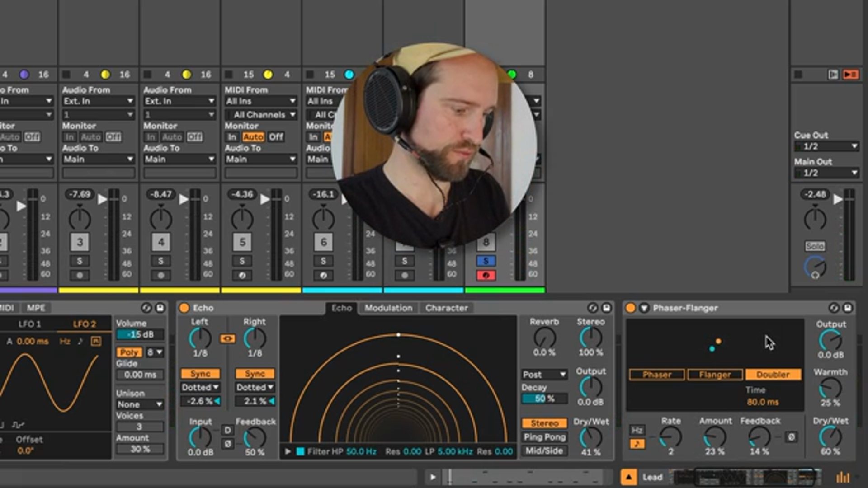The width and height of the screenshot is (868, 488).
Task: Click the arm record button on track 8
Action: (486, 275)
